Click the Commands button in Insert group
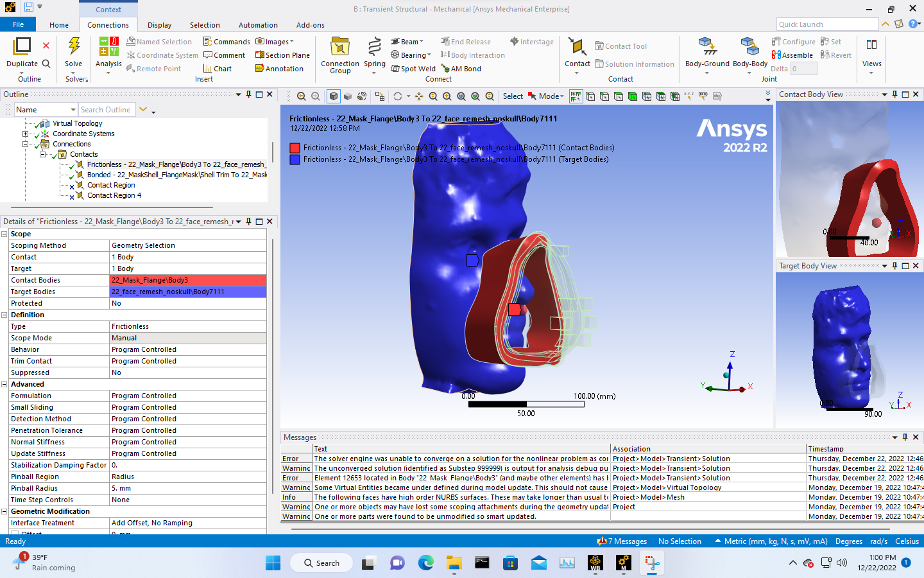This screenshot has width=924, height=578. coord(227,42)
